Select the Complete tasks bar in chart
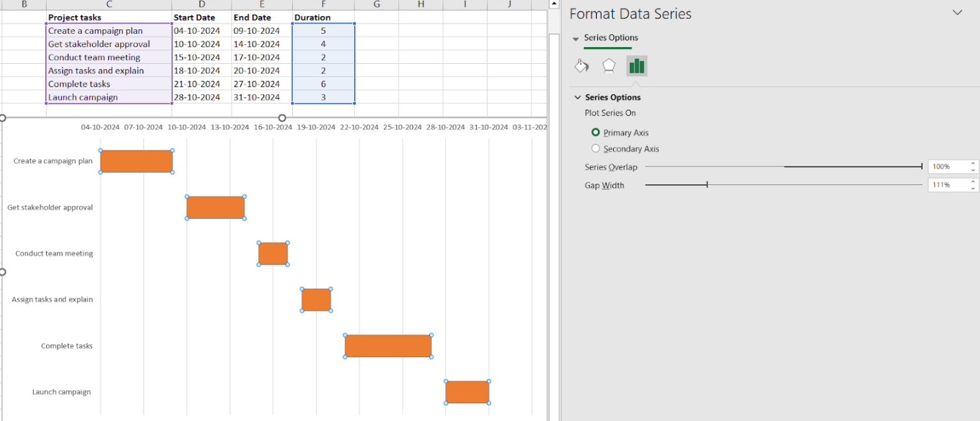Image resolution: width=980 pixels, height=421 pixels. tap(388, 346)
